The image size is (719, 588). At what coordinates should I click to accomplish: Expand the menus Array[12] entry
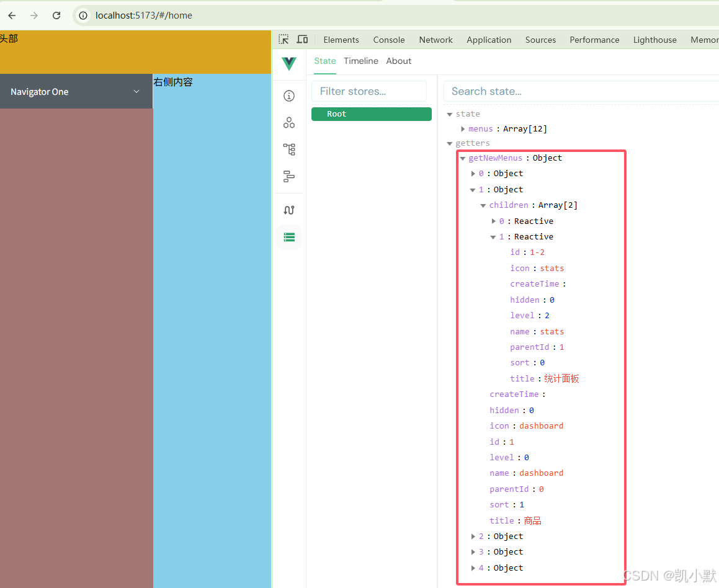click(463, 129)
